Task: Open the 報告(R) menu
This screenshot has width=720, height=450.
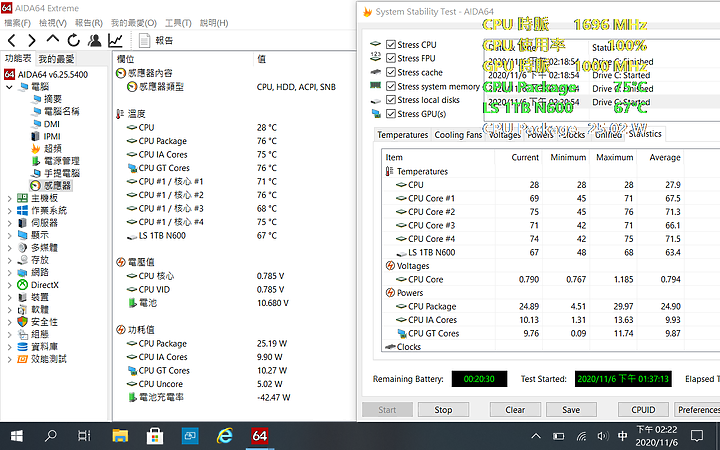Action: tap(89, 22)
